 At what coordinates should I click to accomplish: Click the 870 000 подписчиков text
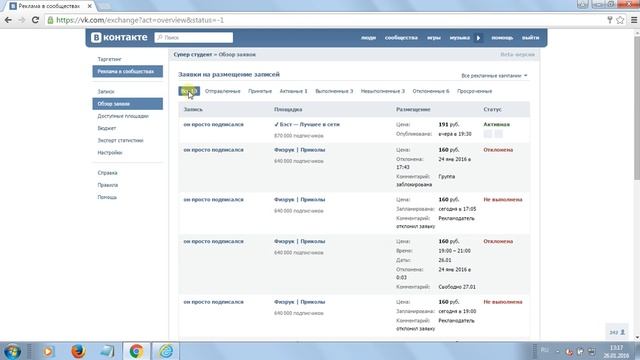click(x=299, y=136)
